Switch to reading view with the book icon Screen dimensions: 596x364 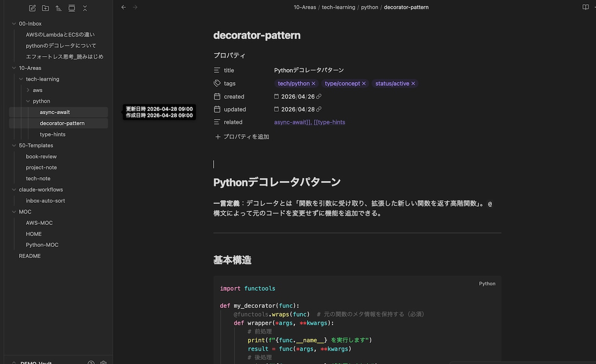click(x=586, y=7)
